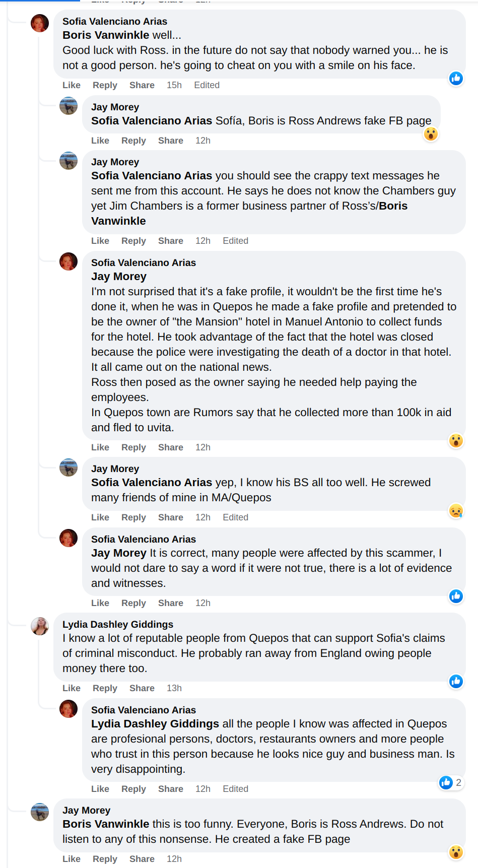This screenshot has height=868, width=478.
Task: Open Lydia Dashley Giddings' profile picture
Action: tap(40, 626)
